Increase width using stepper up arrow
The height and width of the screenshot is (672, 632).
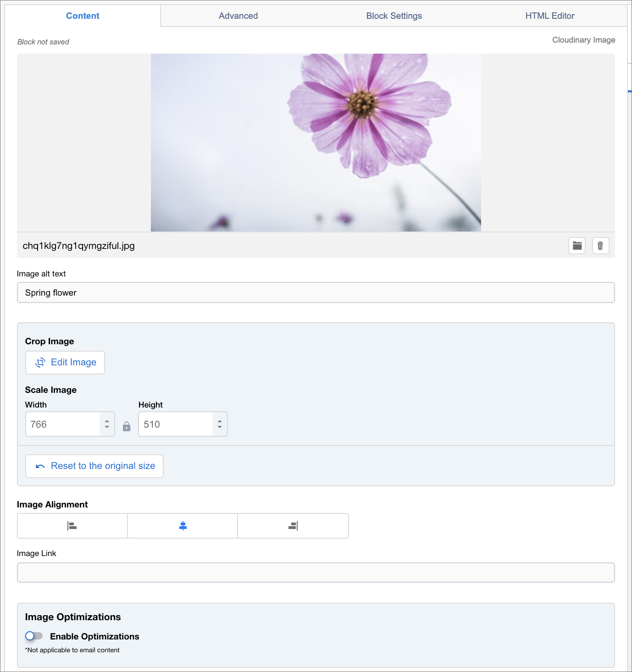[107, 421]
